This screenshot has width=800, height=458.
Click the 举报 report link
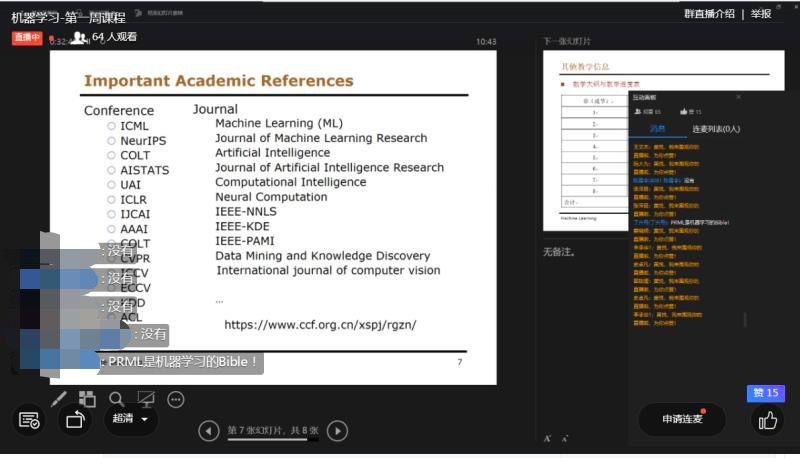pos(761,14)
